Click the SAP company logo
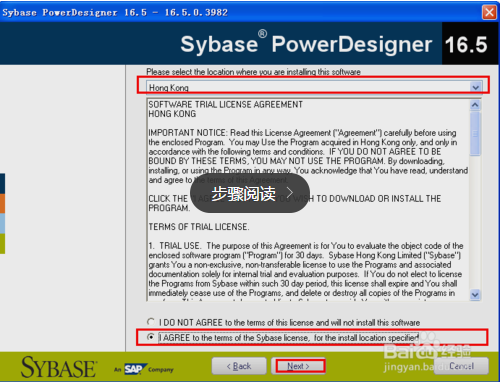Image resolution: width=500 pixels, height=382 pixels. 135,369
